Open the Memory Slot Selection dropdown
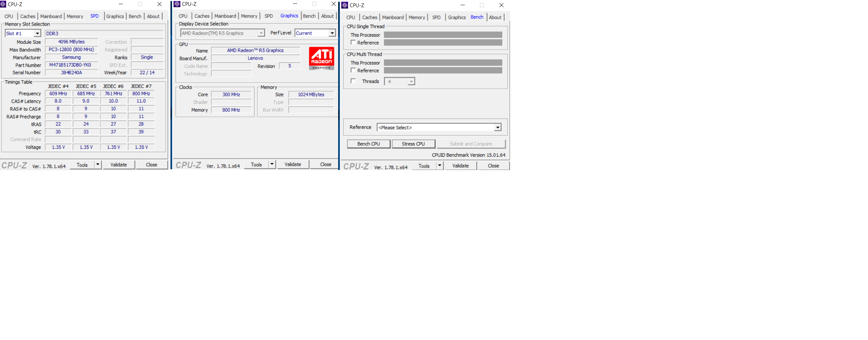868x340 pixels. (x=38, y=33)
